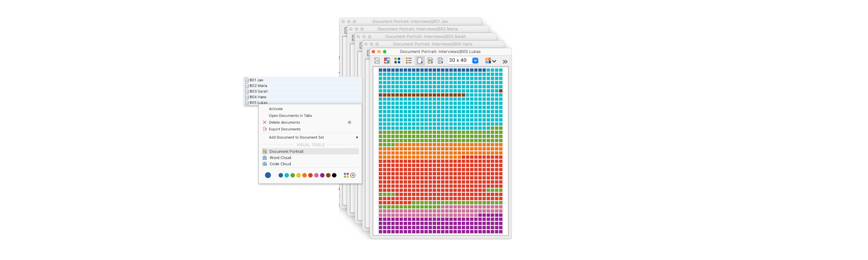This screenshot has height=260, width=868.
Task: Open Word Cloud visual tool
Action: (280, 158)
